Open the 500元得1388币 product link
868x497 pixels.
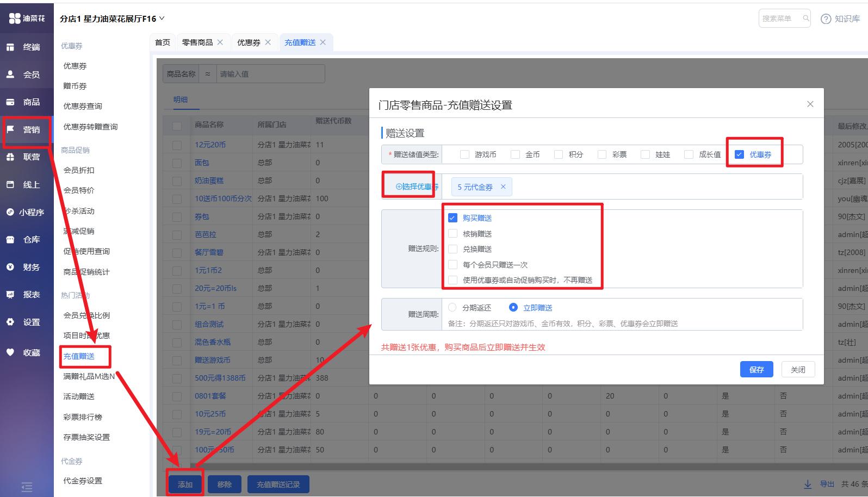pos(220,378)
